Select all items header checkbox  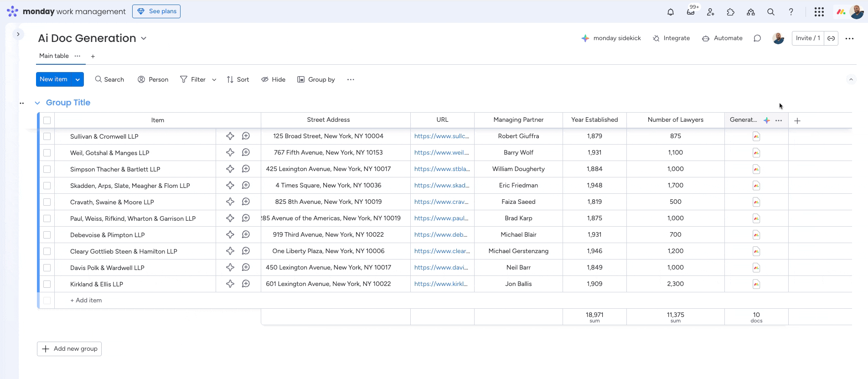pos(47,120)
